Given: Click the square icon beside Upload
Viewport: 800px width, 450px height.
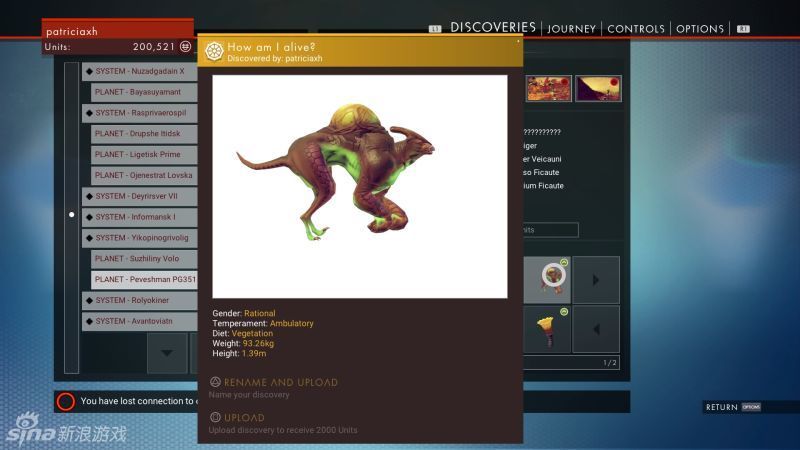Looking at the screenshot, I should tap(215, 417).
